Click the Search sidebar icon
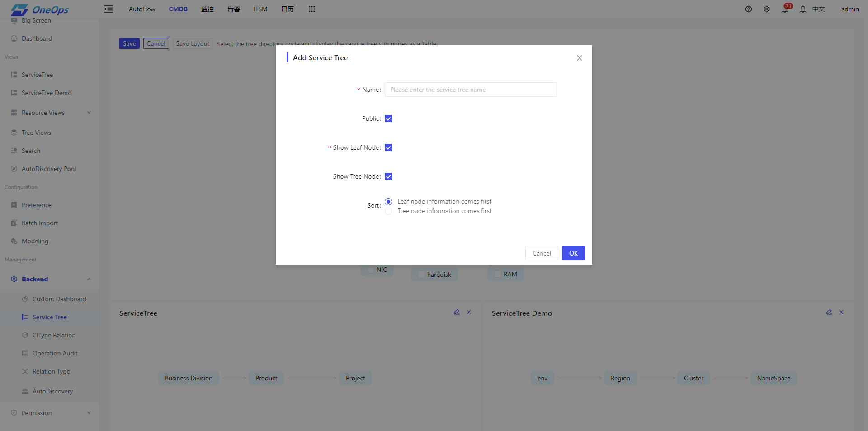Viewport: 868px width, 431px height. point(14,151)
